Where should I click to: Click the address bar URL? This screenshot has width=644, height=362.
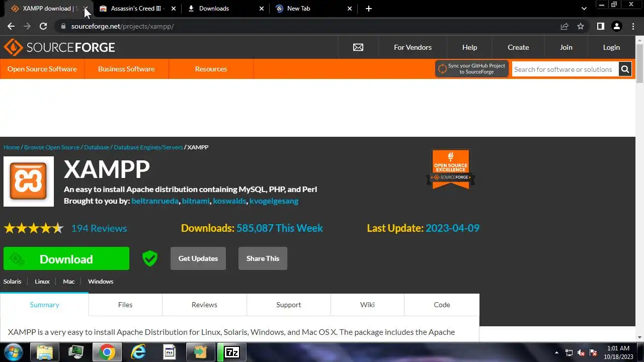click(123, 26)
